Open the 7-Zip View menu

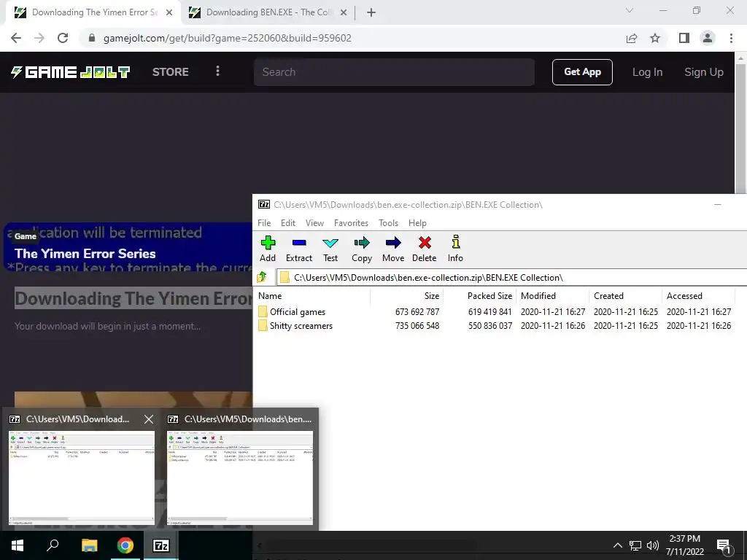point(314,223)
